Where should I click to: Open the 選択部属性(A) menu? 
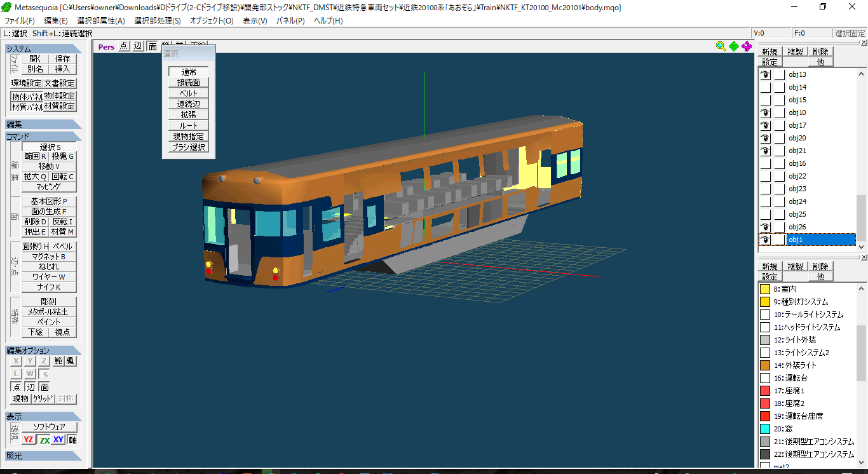101,21
